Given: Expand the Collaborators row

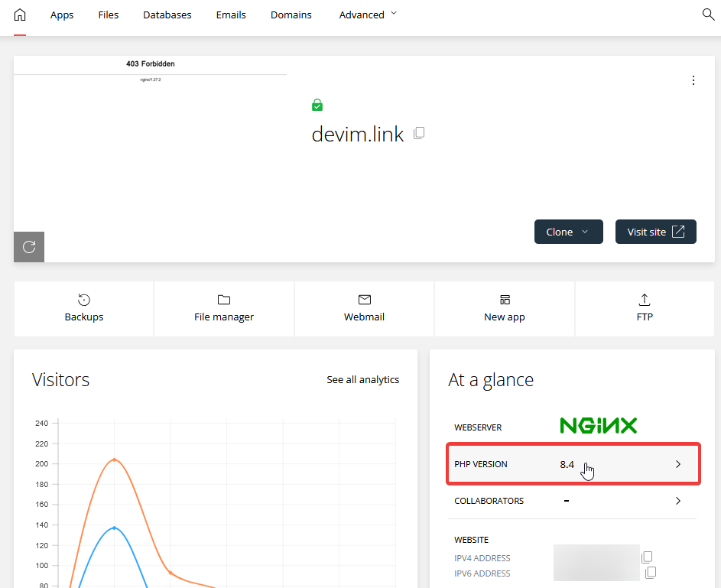Looking at the screenshot, I should tap(573, 501).
